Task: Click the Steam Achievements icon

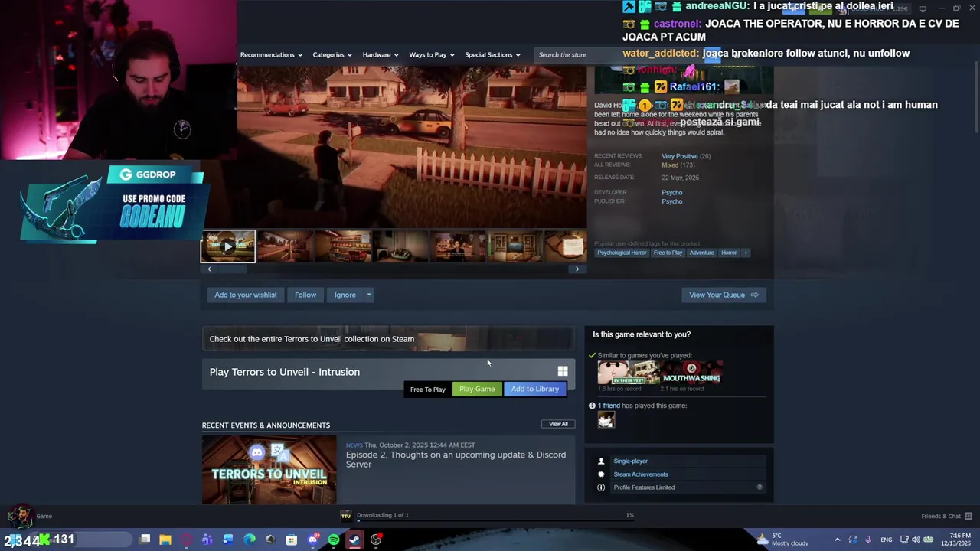Action: (601, 474)
